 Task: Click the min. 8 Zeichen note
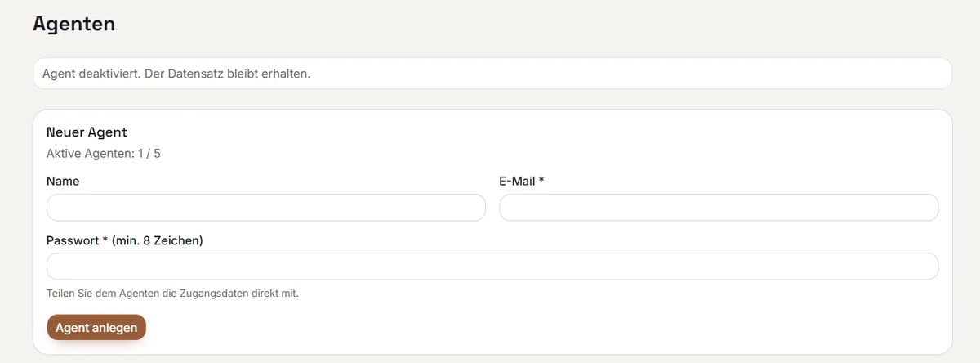click(158, 240)
